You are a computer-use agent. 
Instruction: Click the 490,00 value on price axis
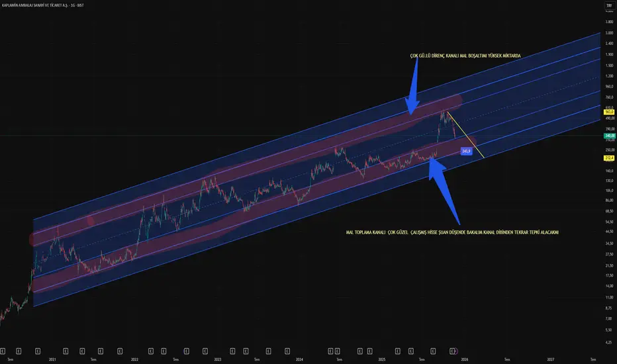(610, 118)
